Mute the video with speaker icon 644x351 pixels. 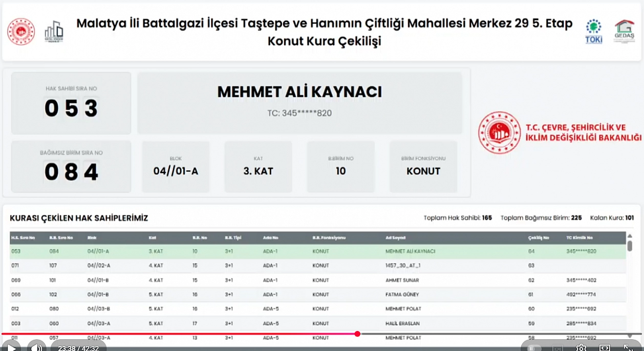36,347
